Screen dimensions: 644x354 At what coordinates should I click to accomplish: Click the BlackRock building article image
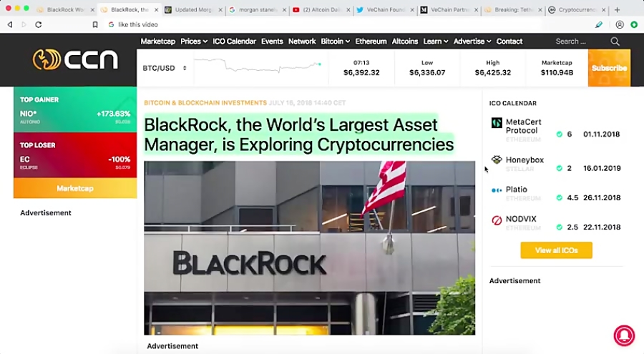pos(309,247)
